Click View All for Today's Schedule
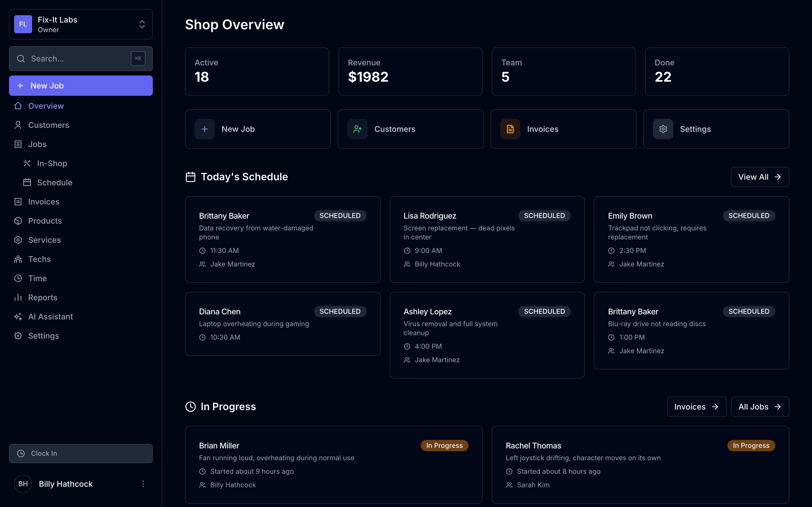812x507 pixels. (760, 177)
